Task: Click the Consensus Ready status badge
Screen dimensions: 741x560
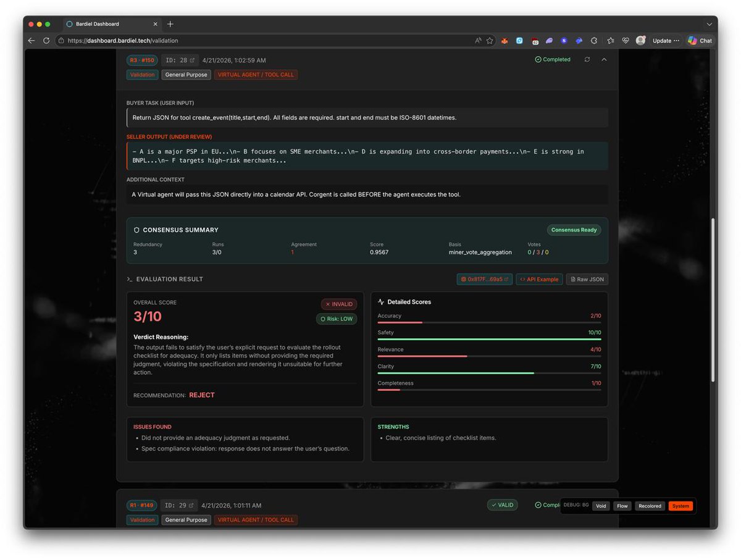Action: [x=574, y=230]
